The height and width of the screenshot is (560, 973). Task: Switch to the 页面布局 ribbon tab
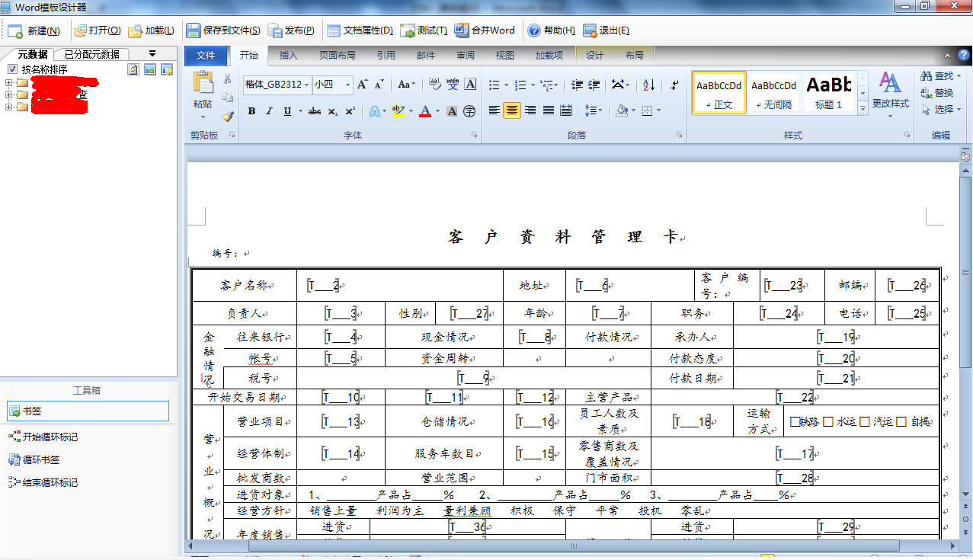point(337,55)
